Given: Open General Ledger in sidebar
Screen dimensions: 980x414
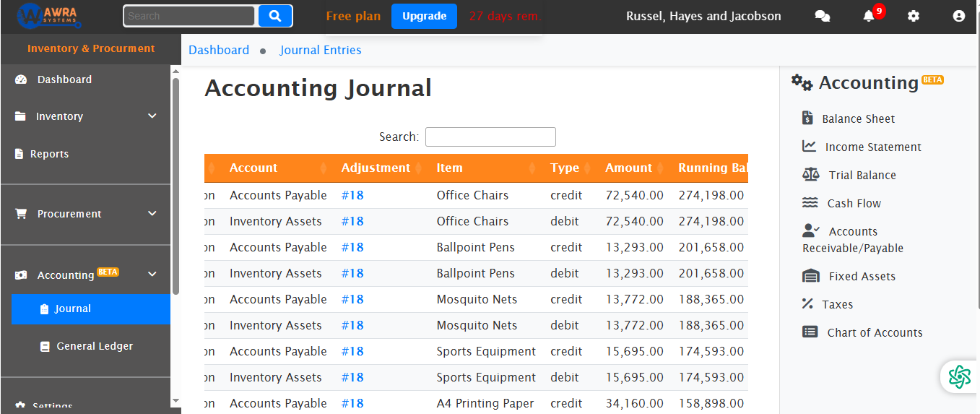Looking at the screenshot, I should [94, 346].
